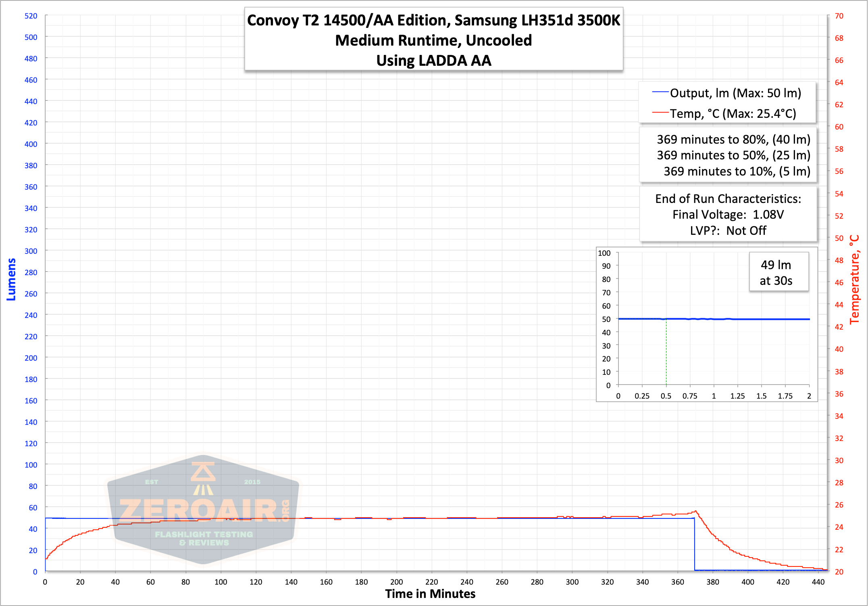The width and height of the screenshot is (868, 606).
Task: Click the red temperature peak near 370 minutes
Action: coord(695,512)
